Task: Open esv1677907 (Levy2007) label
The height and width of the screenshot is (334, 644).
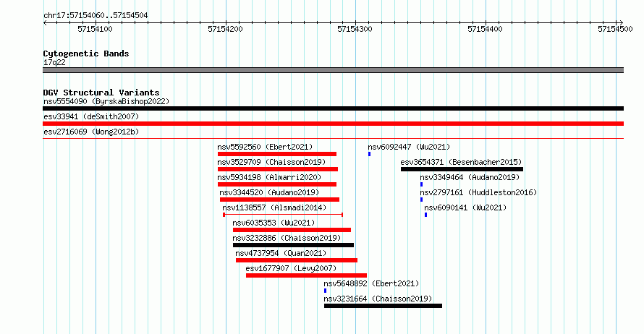Action: click(291, 268)
